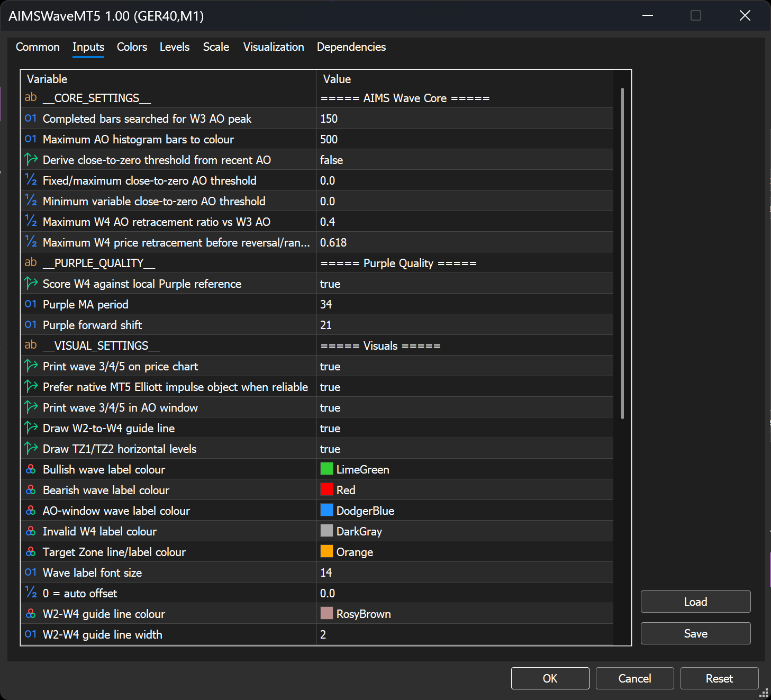Click the RosyBrown colour swatch
771x700 pixels.
[326, 613]
